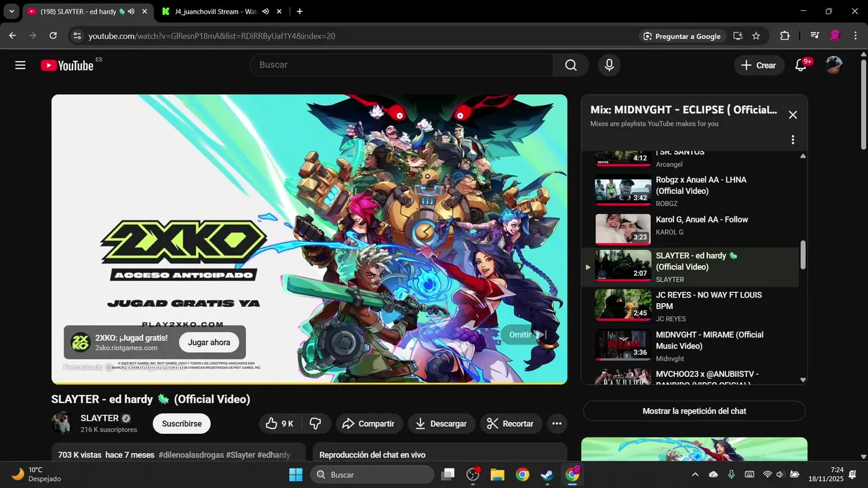Go back in browser history

click(12, 36)
